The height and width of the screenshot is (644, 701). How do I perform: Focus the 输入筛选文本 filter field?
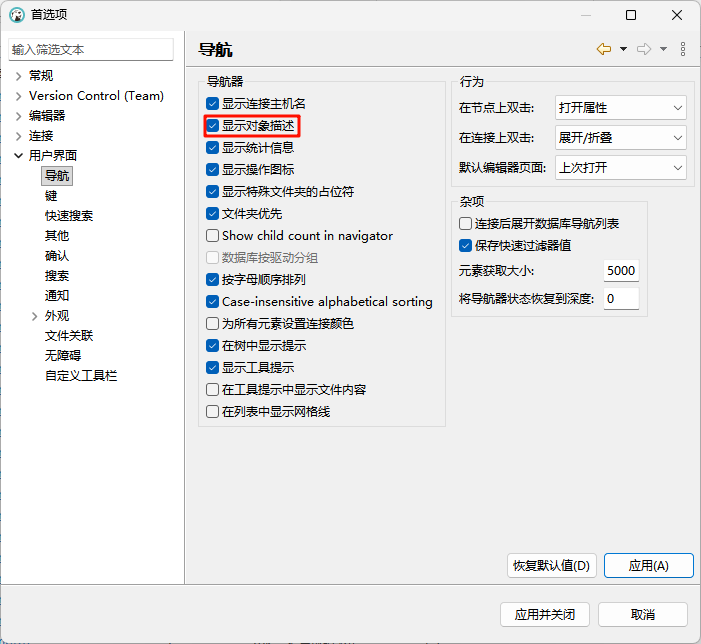(x=91, y=50)
